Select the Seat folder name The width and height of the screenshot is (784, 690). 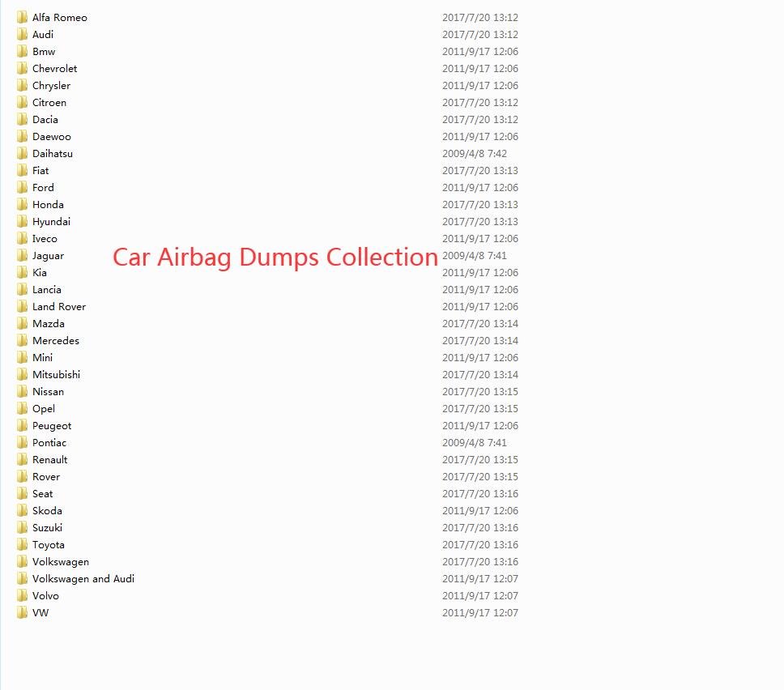click(x=42, y=493)
